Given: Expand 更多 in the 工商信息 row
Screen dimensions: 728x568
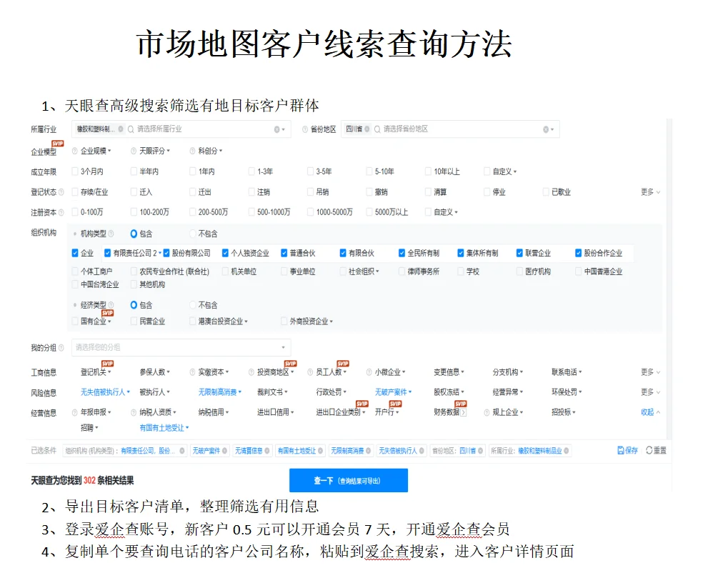Looking at the screenshot, I should [650, 372].
